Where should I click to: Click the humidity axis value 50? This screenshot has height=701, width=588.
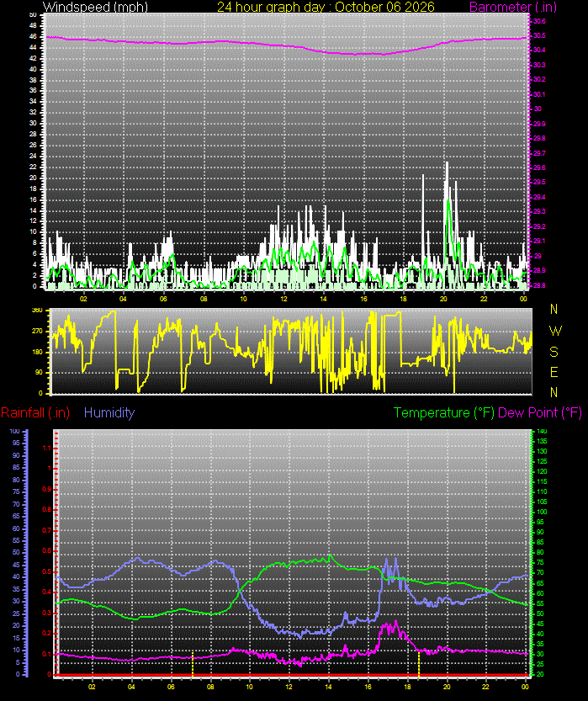(16, 553)
